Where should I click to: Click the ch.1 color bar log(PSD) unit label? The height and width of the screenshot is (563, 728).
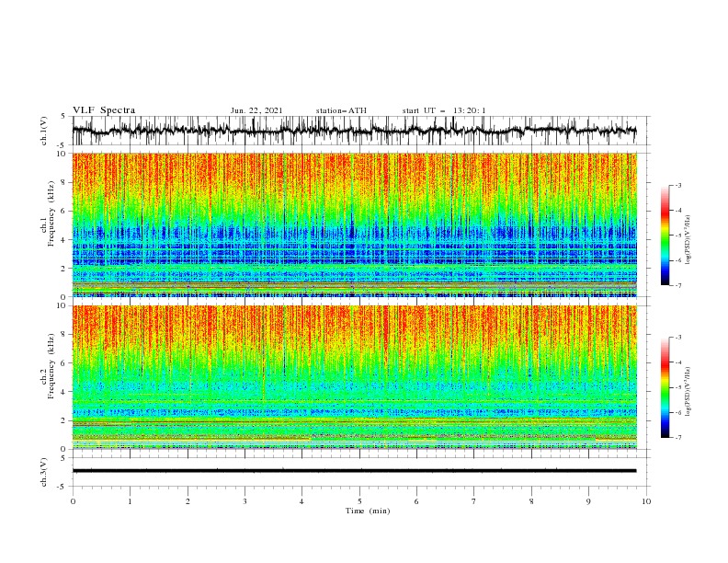tap(688, 240)
